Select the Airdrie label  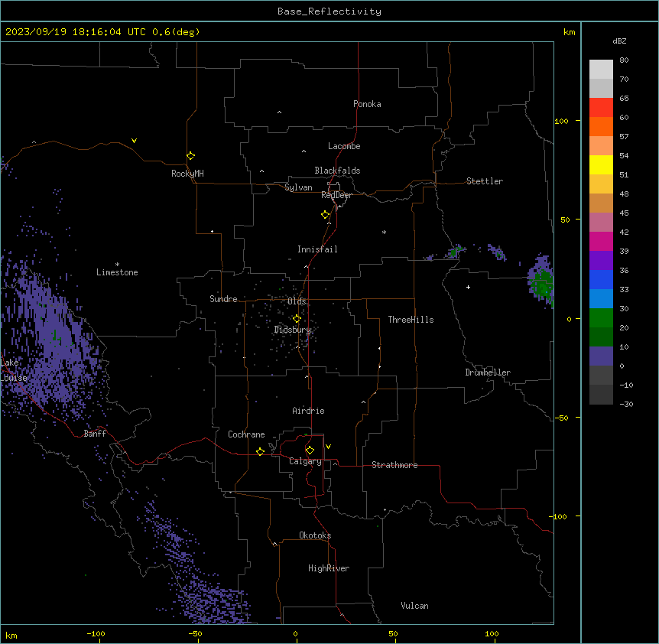click(308, 411)
